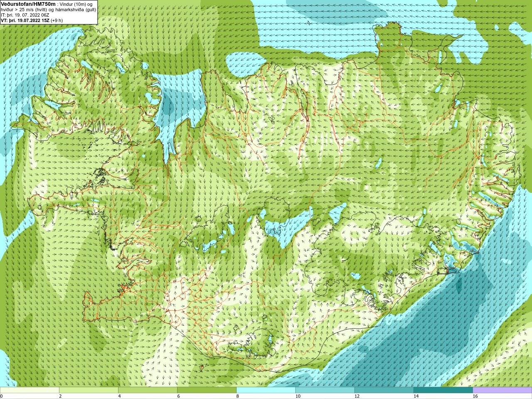The width and height of the screenshot is (532, 399).
Task: Click the legend scale label '4'
Action: coord(119,396)
